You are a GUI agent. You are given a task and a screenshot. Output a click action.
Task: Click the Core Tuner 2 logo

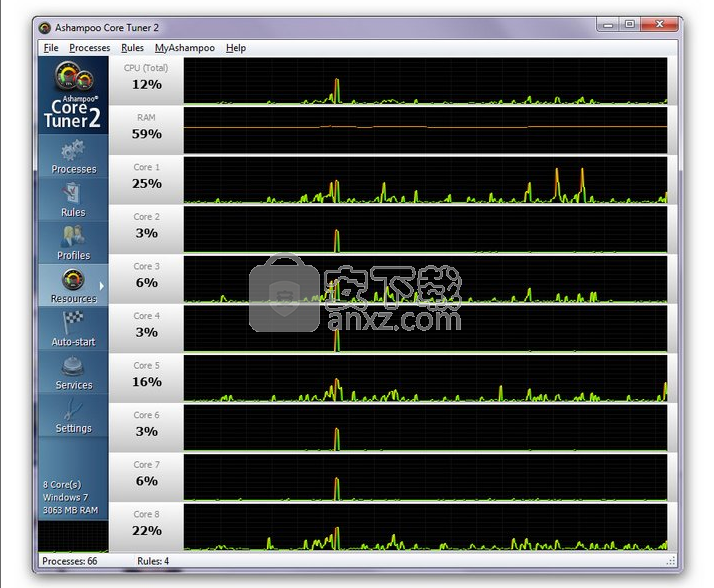73,95
